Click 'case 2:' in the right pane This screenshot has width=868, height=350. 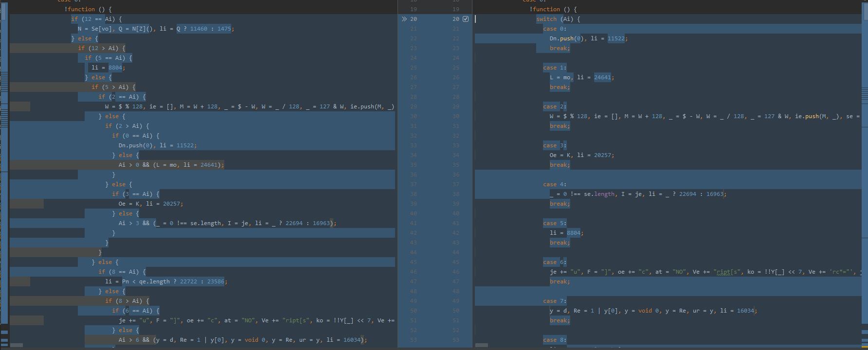pyautogui.click(x=555, y=106)
